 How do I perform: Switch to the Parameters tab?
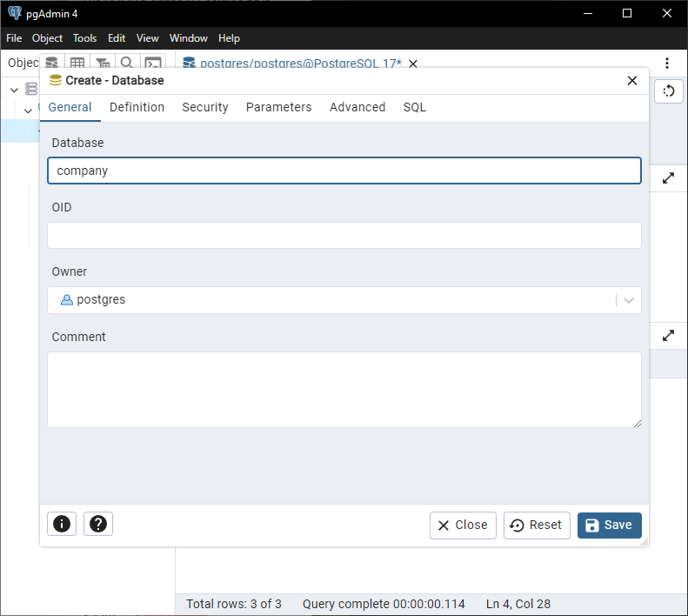tap(278, 107)
